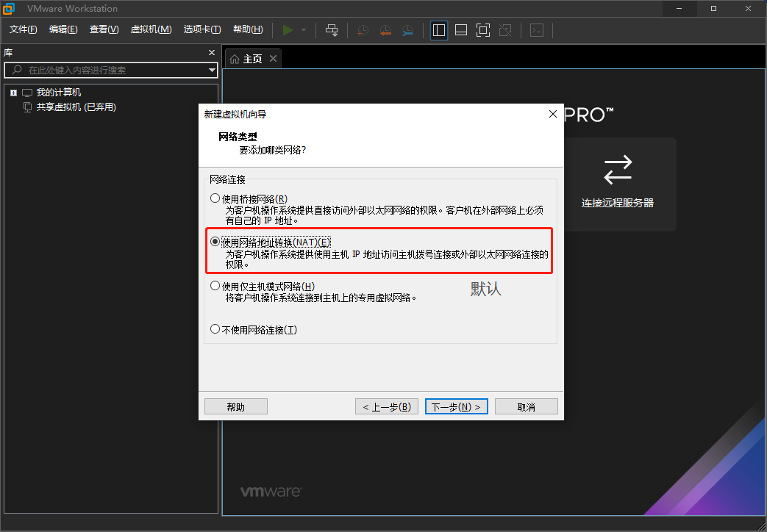Close the 库 library panel
Screen dimensions: 767x532
coord(212,52)
